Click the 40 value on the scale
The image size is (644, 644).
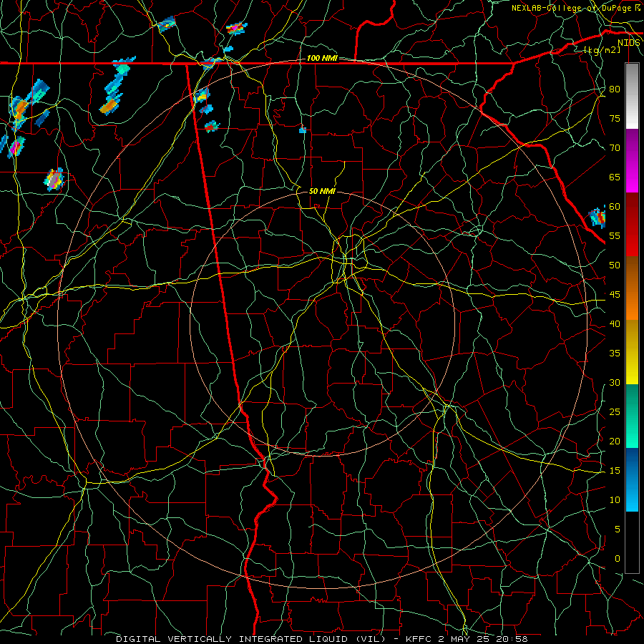615,324
